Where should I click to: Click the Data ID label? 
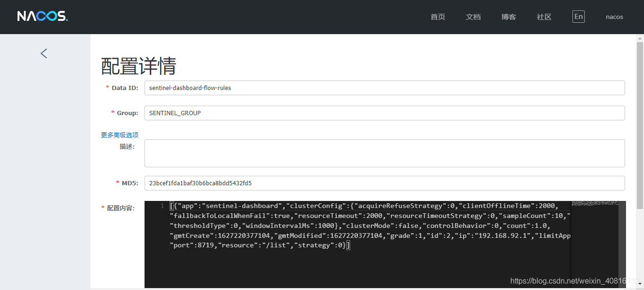[125, 88]
